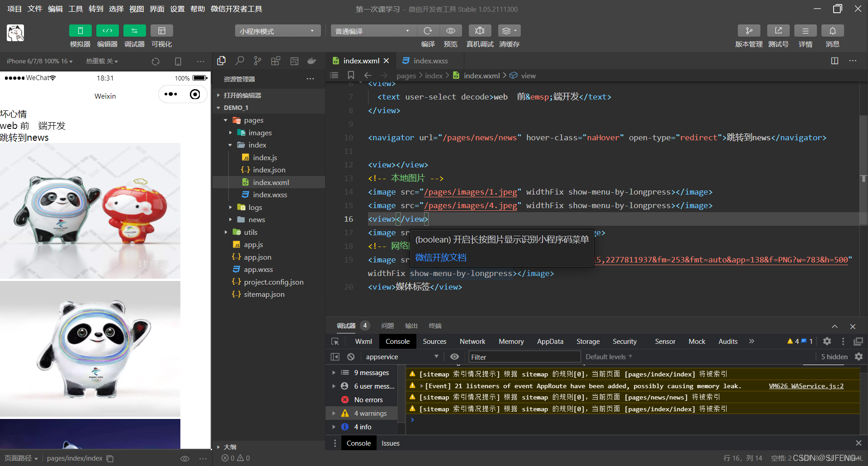Viewport: 868px width, 466px height.
Task: Switch to the Wxml devtools tab
Action: coord(363,342)
